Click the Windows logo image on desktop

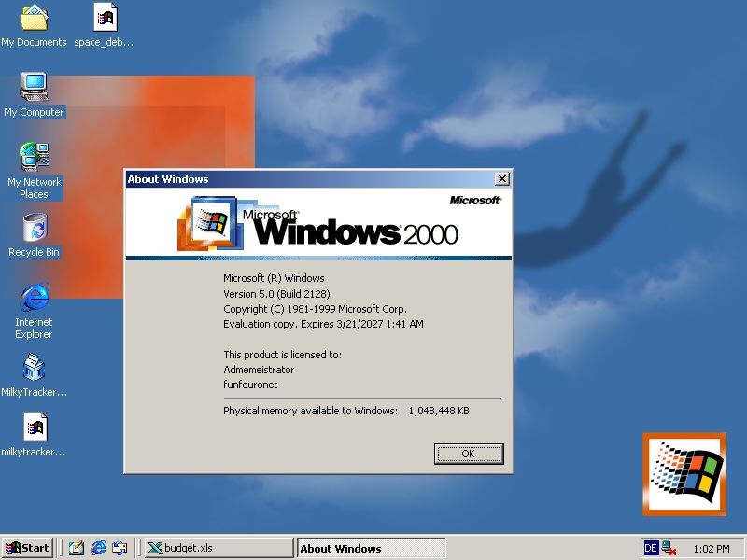(684, 473)
